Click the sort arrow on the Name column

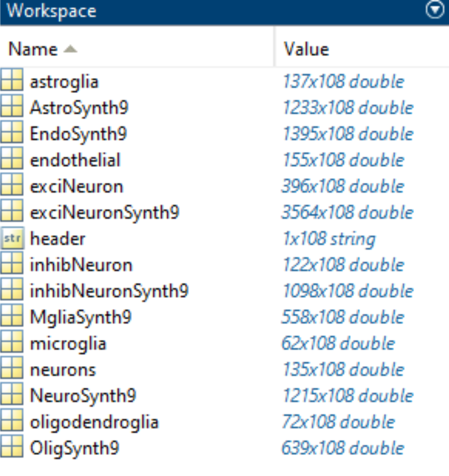click(x=70, y=49)
